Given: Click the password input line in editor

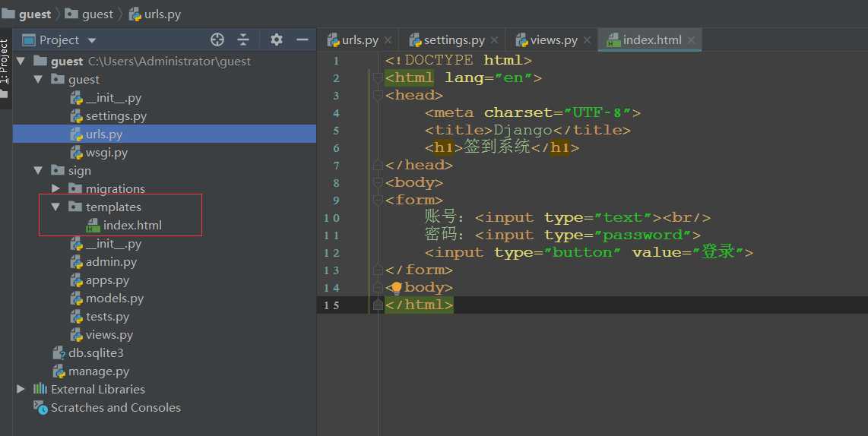Looking at the screenshot, I should tap(562, 235).
